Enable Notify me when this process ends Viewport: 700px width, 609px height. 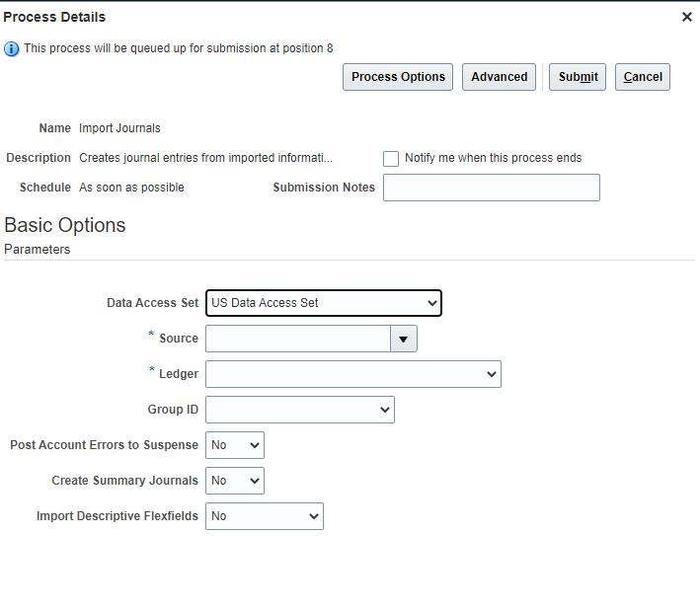point(391,158)
